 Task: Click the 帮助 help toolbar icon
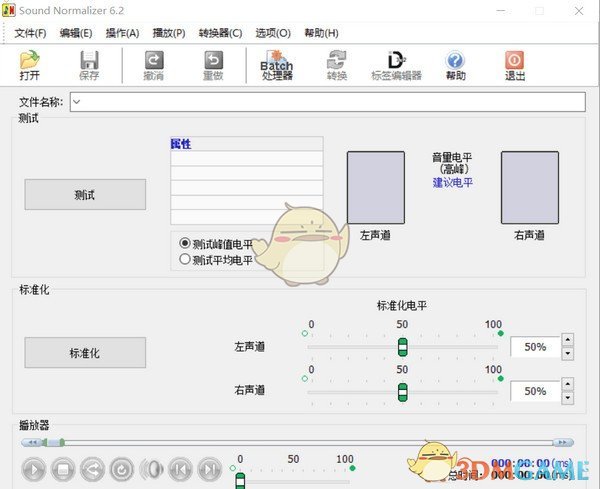455,65
